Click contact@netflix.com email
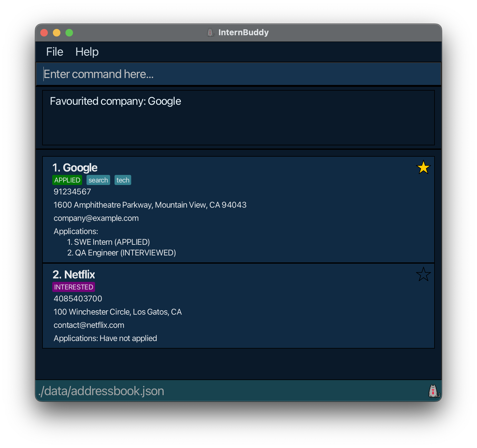The height and width of the screenshot is (448, 477). click(x=89, y=325)
